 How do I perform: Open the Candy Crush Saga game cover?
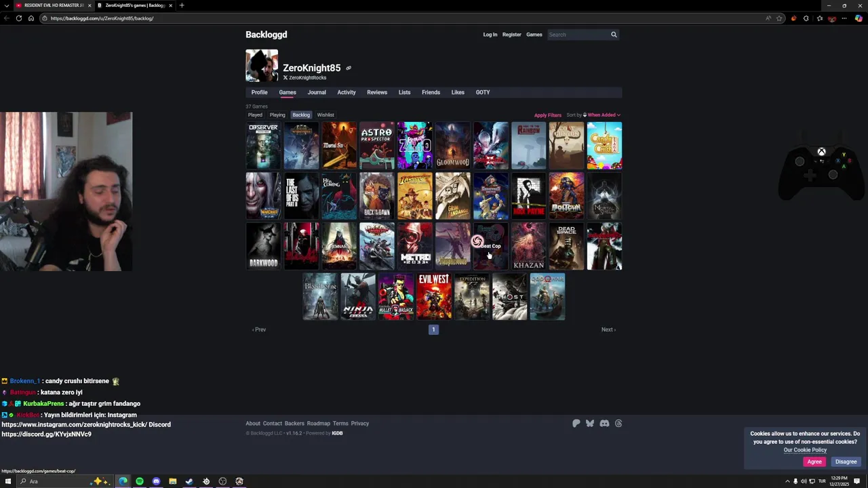(x=604, y=146)
